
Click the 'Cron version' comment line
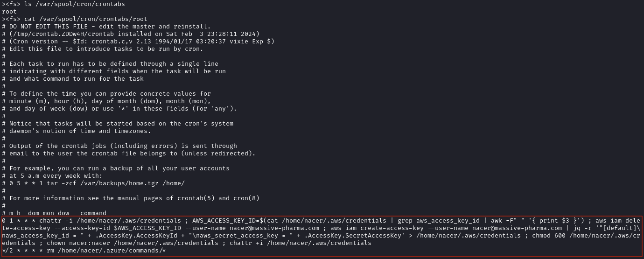tap(140, 41)
